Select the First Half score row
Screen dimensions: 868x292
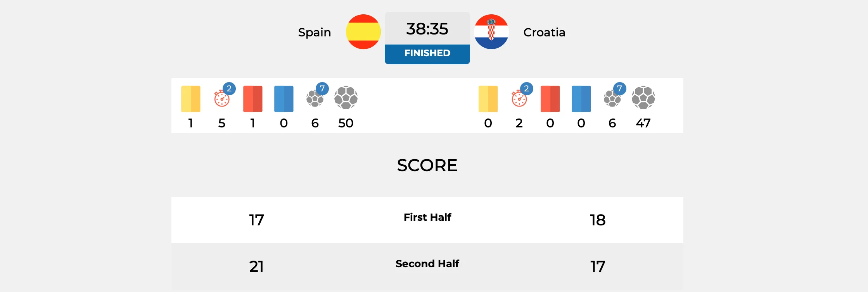(x=427, y=220)
